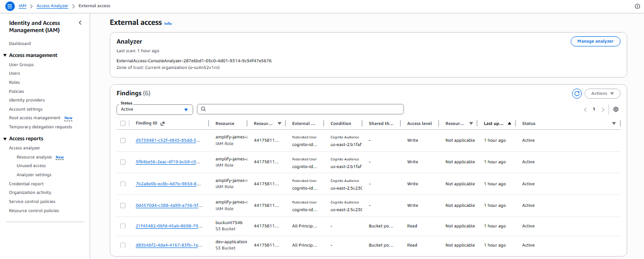This screenshot has width=644, height=259.
Task: Go to previous page arrow in pagination
Action: [x=585, y=110]
